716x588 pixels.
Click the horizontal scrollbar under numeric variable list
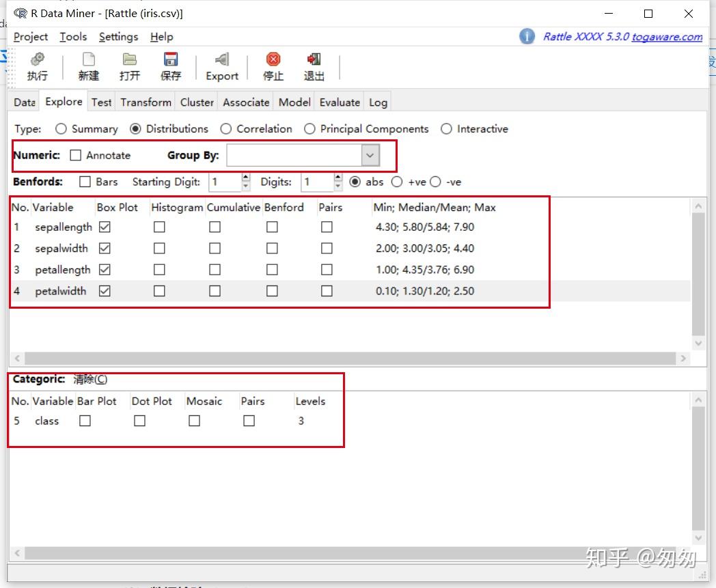[x=348, y=359]
